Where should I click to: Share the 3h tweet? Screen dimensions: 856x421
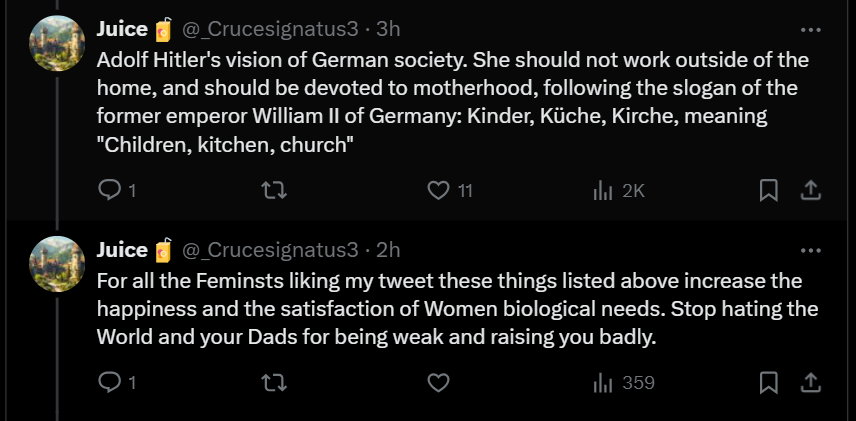point(811,191)
